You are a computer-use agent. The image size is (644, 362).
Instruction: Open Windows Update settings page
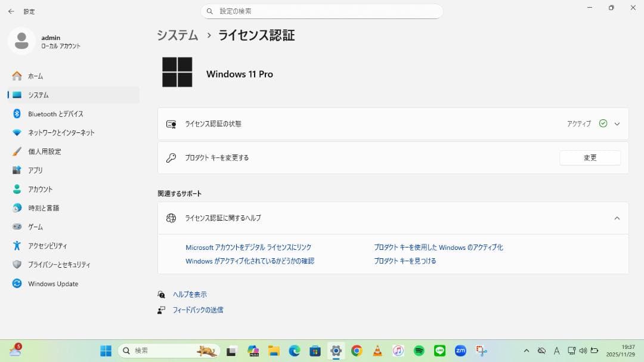(x=74, y=283)
